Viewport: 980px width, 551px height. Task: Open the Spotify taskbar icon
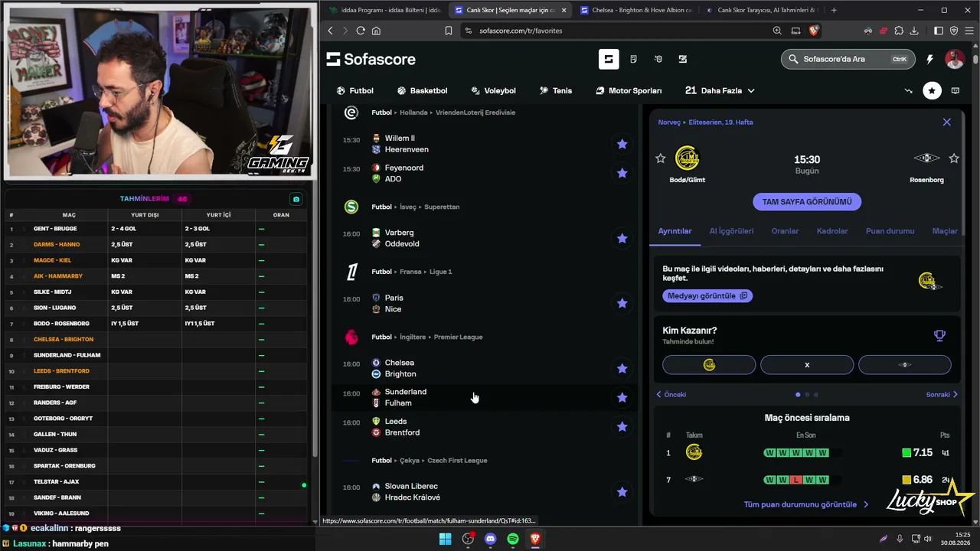513,539
